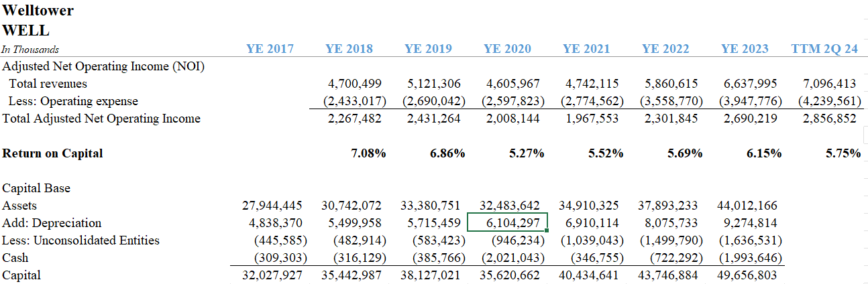Select return on capital 6.86%

[x=447, y=153]
